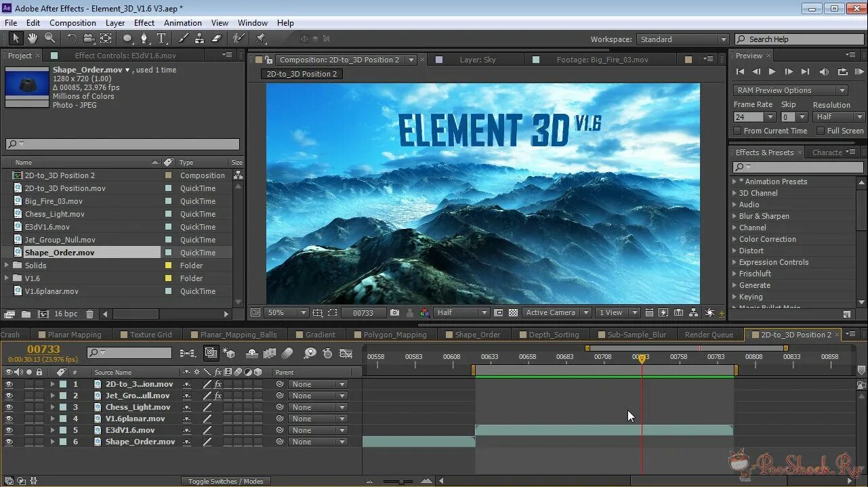Expand the Chess_Light.mov layer properties
This screenshot has height=487, width=868.
(52, 407)
